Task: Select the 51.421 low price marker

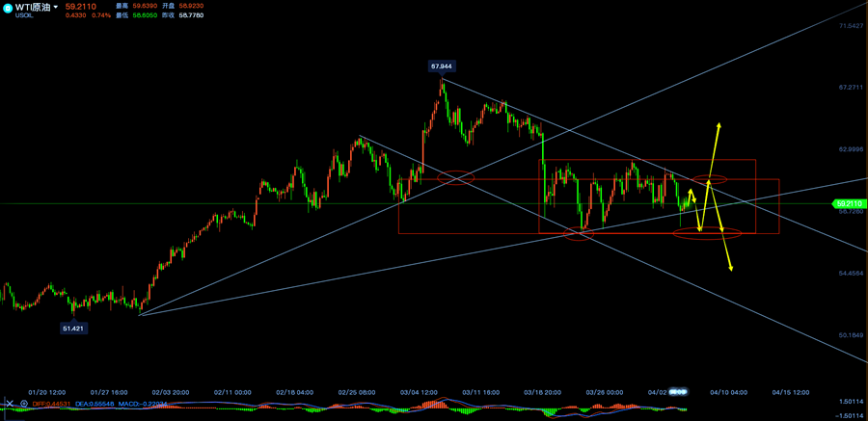Action: tap(74, 329)
